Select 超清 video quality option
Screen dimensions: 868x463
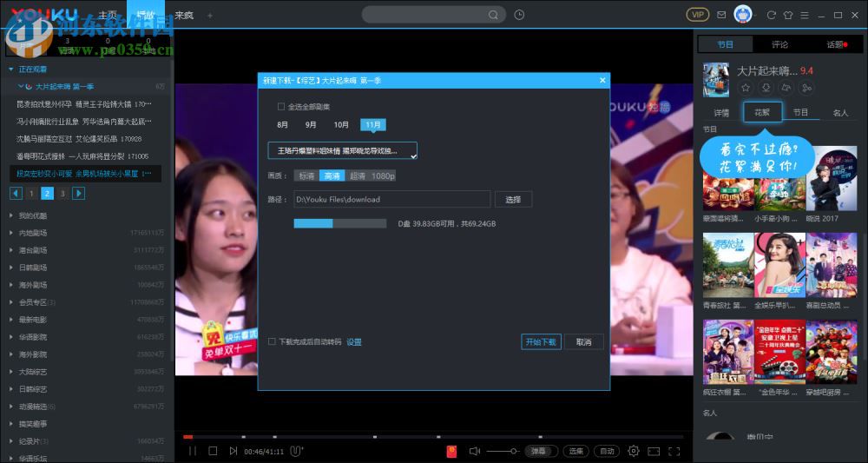[x=357, y=175]
